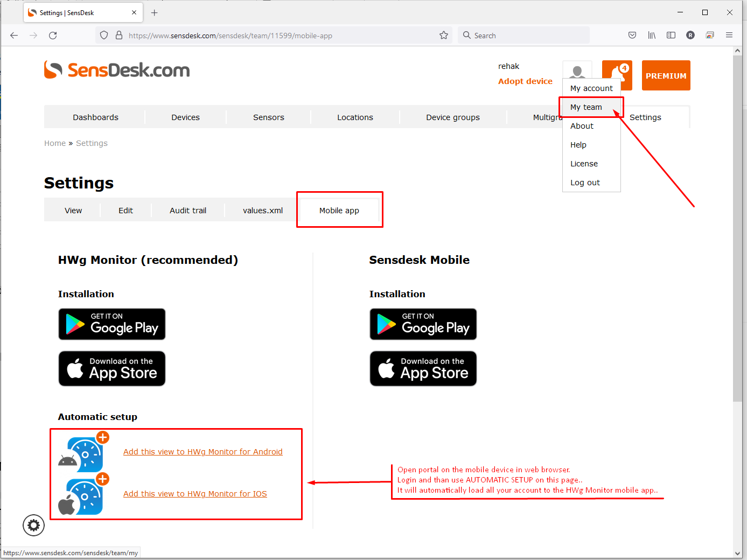The image size is (747, 560).
Task: Click Add this view to HWg Monitor for Android
Action: coord(203,452)
